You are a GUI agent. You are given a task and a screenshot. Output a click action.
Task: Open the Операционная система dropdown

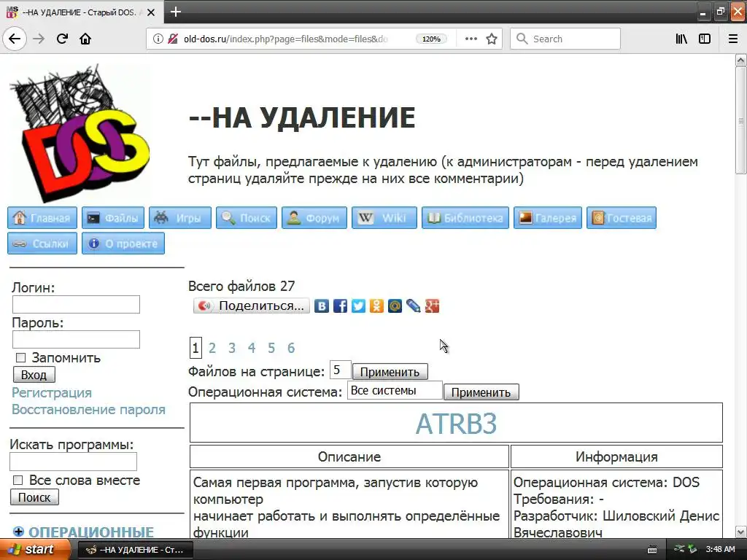click(395, 391)
